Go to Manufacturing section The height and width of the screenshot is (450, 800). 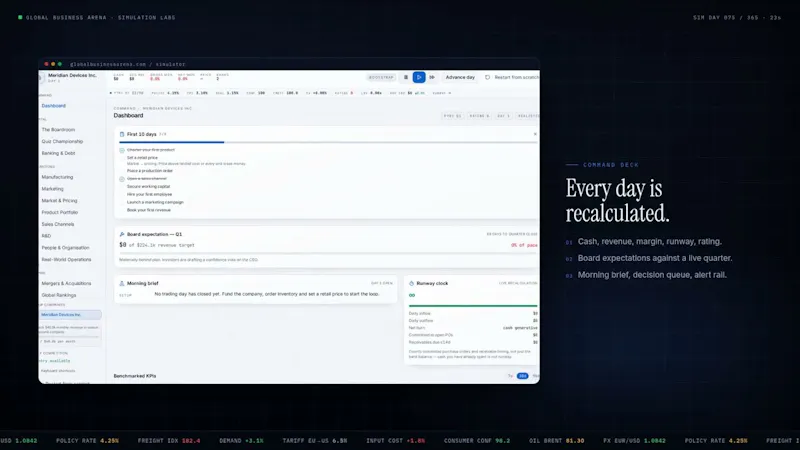point(57,177)
